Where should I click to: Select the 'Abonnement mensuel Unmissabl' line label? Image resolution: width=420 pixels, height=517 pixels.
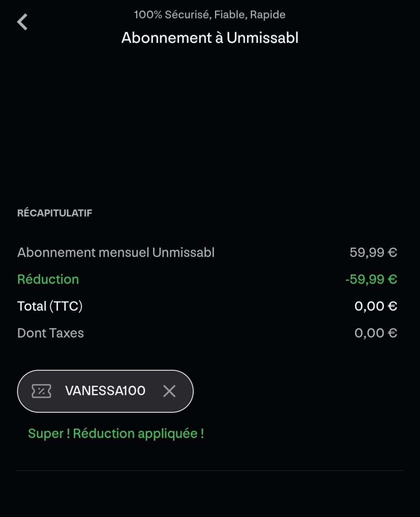click(116, 253)
